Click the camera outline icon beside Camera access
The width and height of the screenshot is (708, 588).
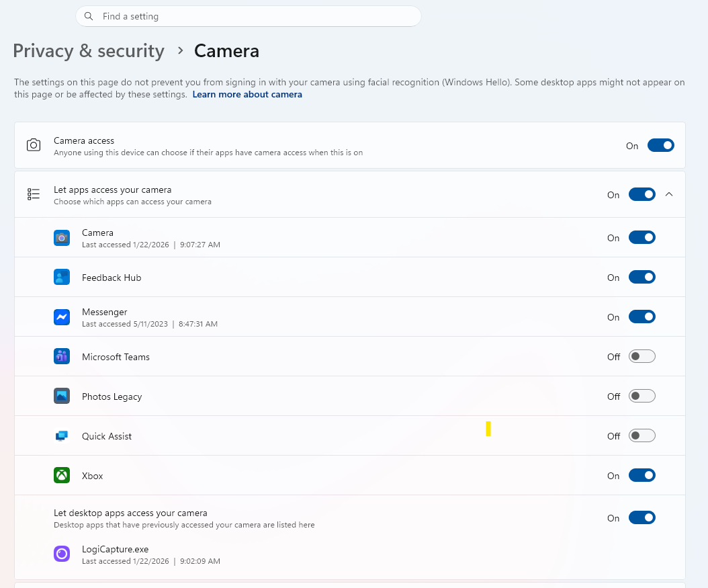pos(34,145)
